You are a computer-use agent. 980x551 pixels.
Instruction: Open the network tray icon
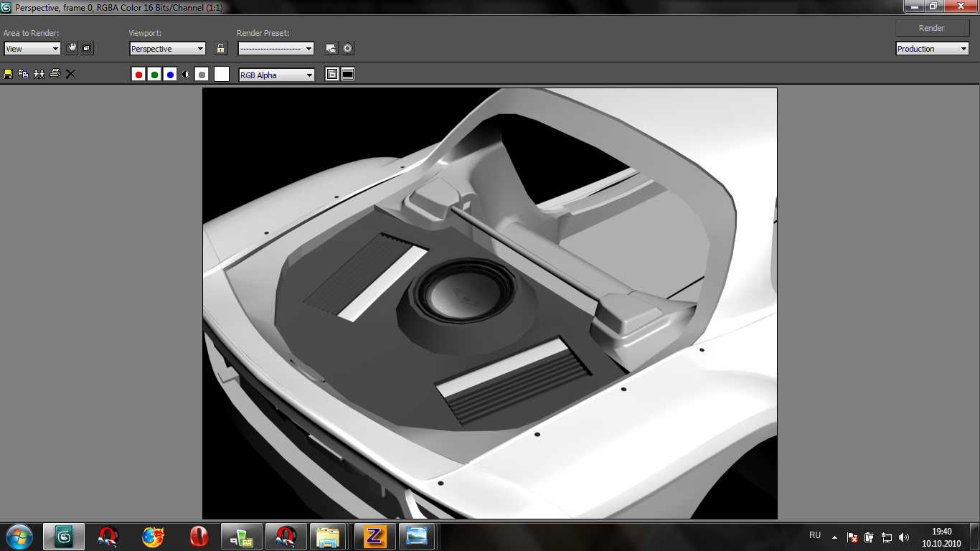887,537
